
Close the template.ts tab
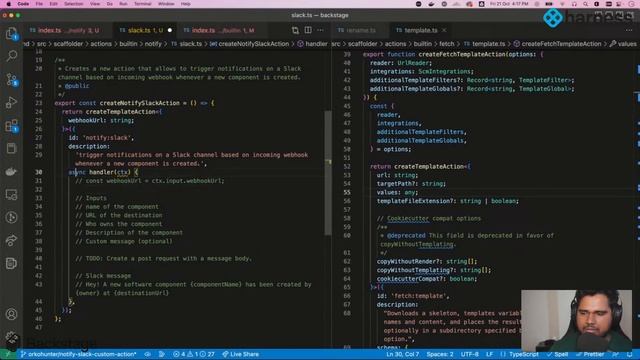(x=444, y=30)
